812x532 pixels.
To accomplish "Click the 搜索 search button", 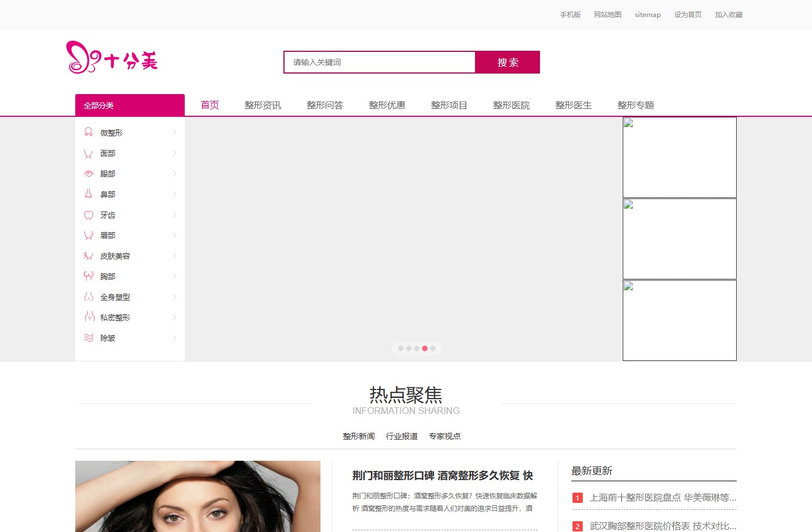I will (507, 62).
